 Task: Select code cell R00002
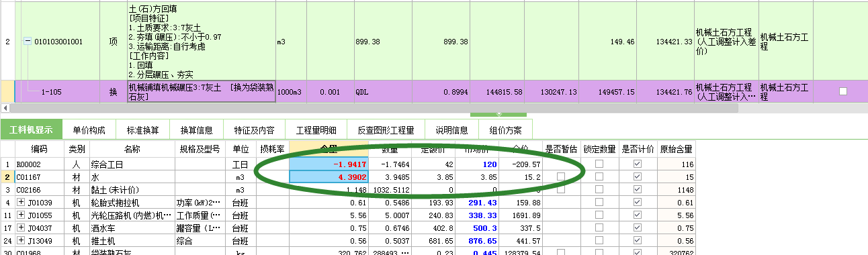pyautogui.click(x=39, y=165)
